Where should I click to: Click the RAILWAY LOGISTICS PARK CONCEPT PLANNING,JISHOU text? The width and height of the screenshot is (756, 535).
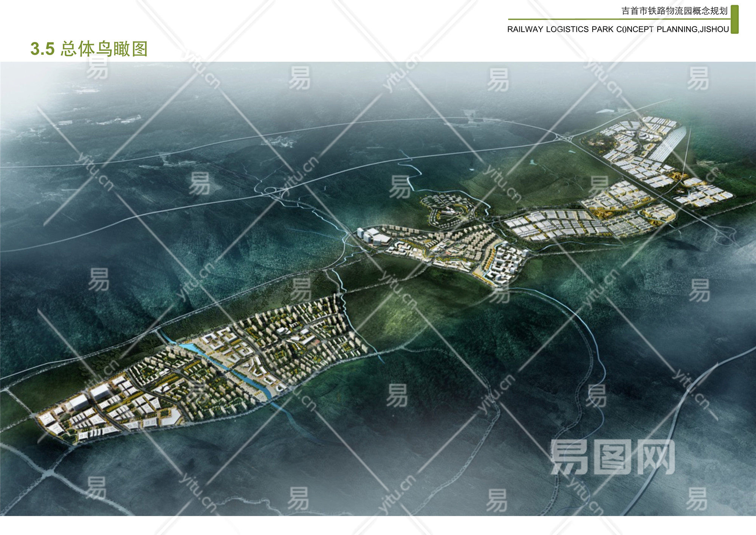coord(618,29)
